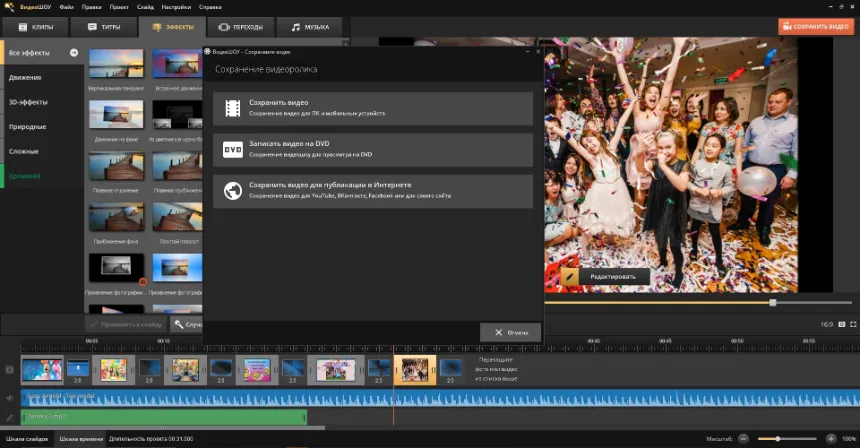Click the camera snapshot icon under preview
The width and height of the screenshot is (860, 448).
(x=841, y=324)
